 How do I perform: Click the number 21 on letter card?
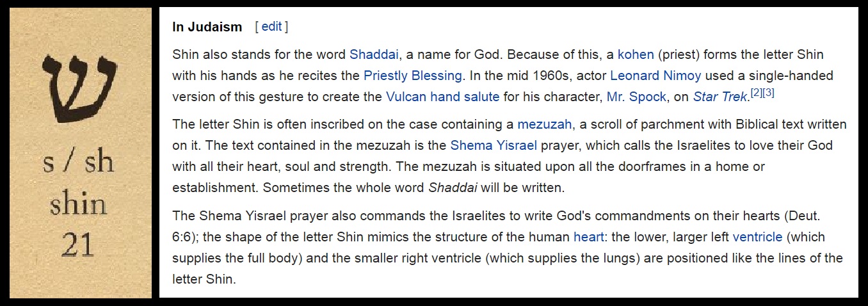point(79,245)
